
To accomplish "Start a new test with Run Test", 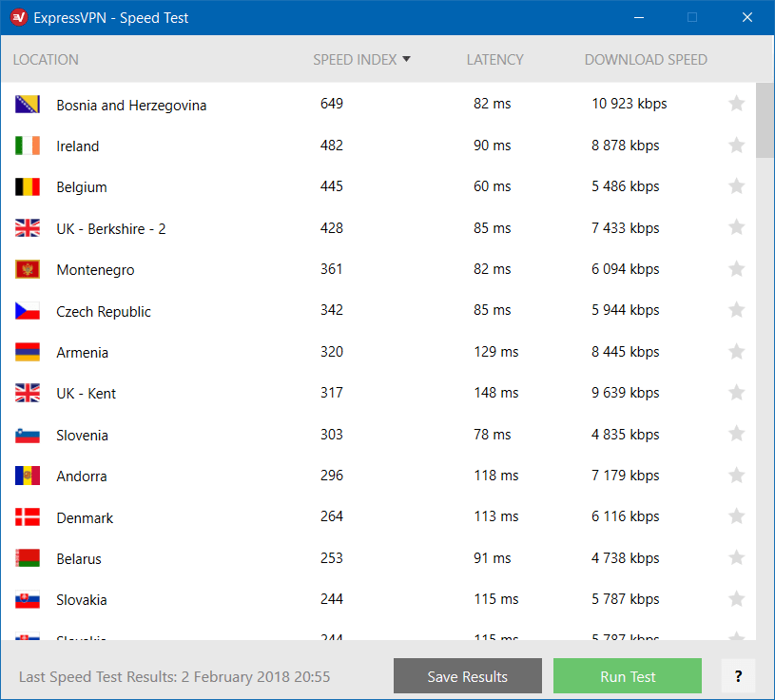I will tap(628, 676).
